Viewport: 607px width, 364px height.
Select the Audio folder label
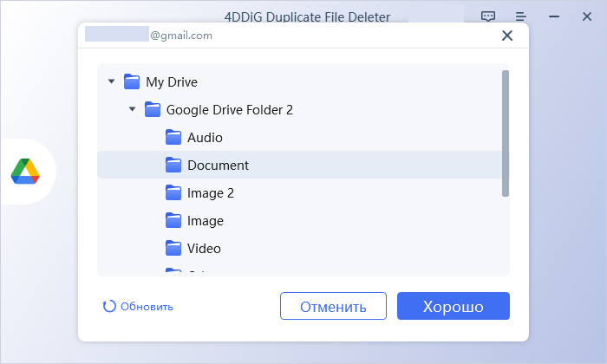click(x=205, y=138)
